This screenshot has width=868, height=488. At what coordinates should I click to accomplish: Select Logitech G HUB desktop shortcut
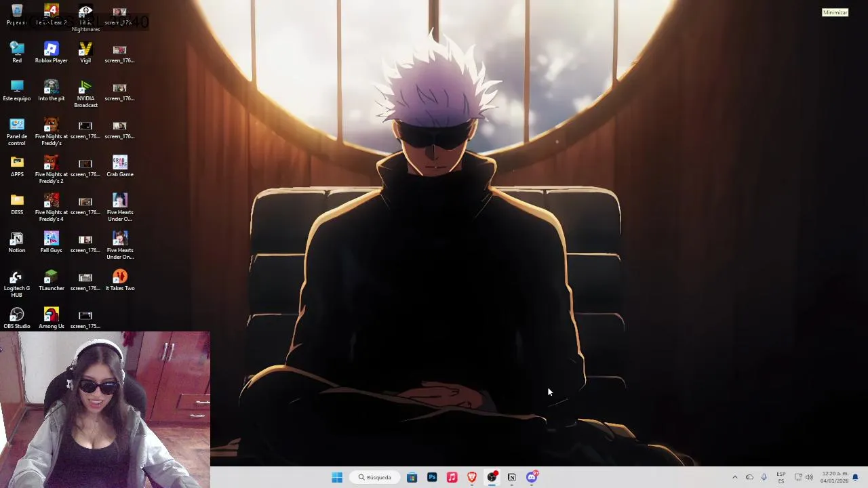pyautogui.click(x=17, y=284)
